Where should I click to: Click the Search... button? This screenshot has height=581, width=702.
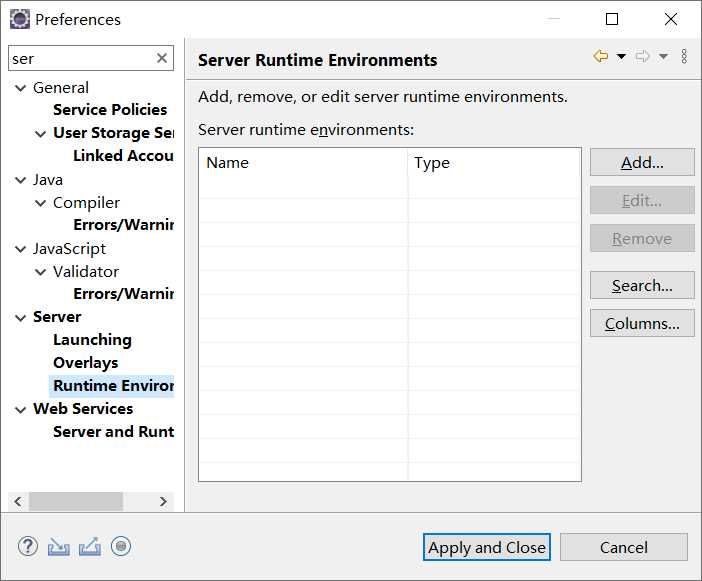click(642, 286)
